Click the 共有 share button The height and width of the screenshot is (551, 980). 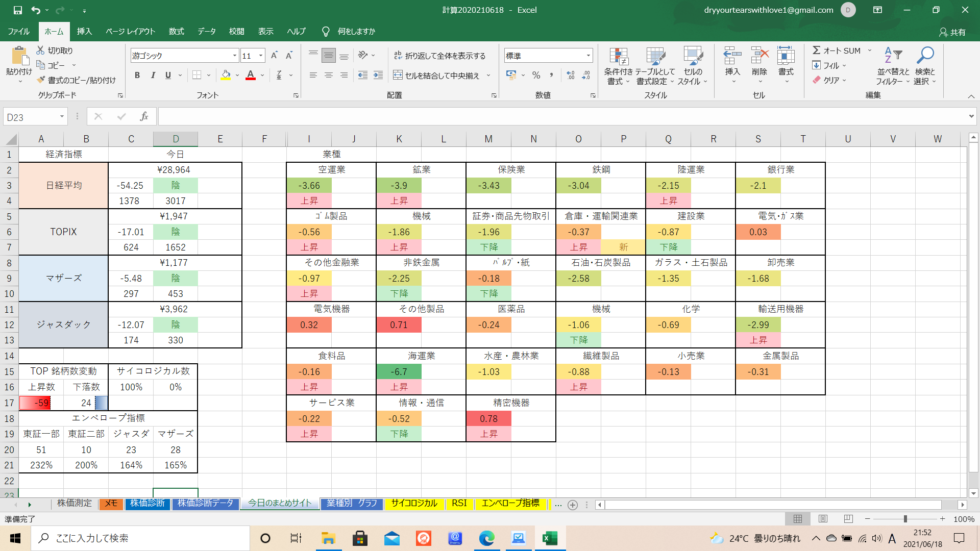point(952,32)
